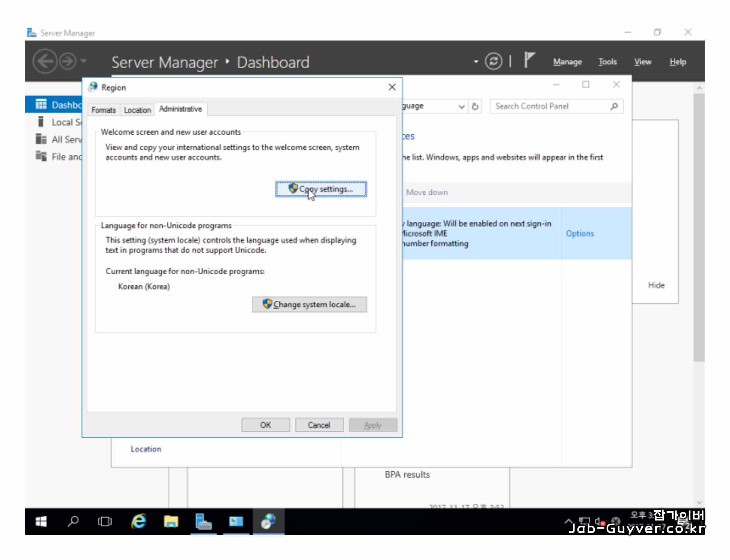Image resolution: width=730 pixels, height=560 pixels.
Task: Click the Control Panel refresh icon
Action: coord(475,106)
